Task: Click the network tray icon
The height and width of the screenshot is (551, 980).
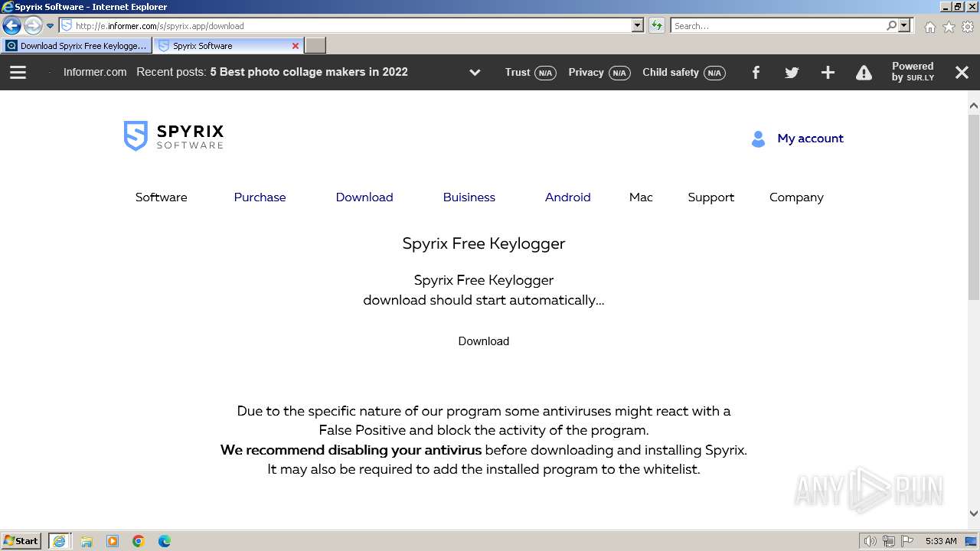Action: click(x=889, y=541)
